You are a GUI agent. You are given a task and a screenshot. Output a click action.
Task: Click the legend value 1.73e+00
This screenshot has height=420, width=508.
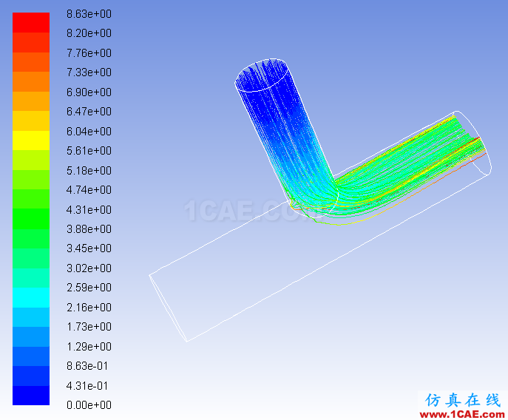(89, 327)
